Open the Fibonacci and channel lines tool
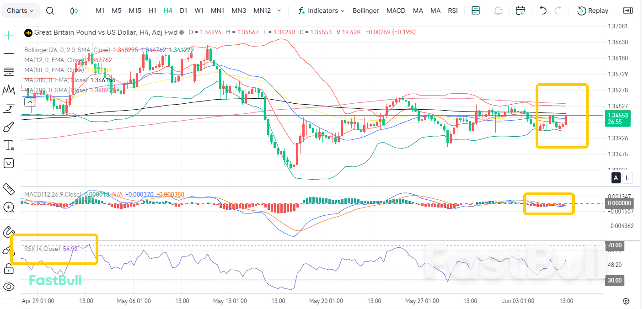 [x=9, y=72]
